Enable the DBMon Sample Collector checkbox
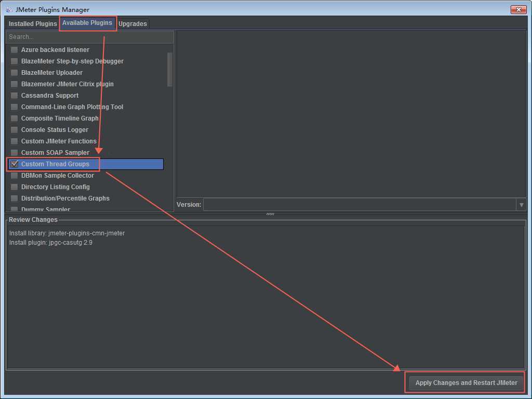 click(14, 176)
